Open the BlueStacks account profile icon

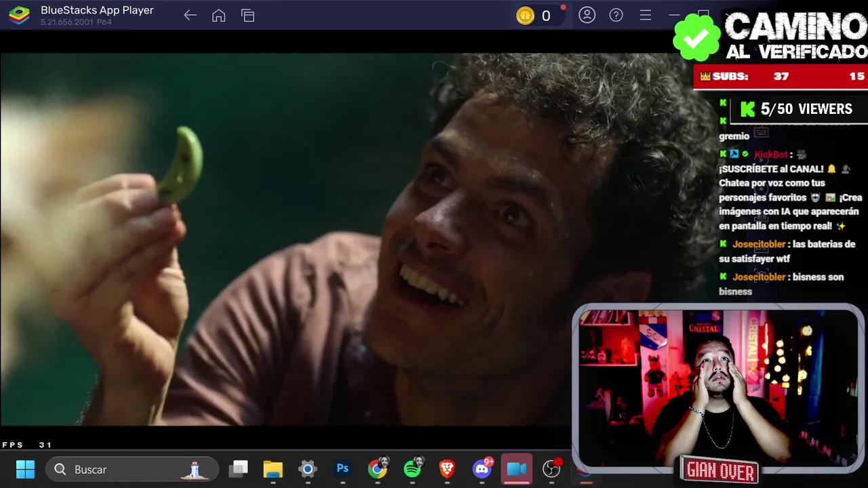[587, 15]
